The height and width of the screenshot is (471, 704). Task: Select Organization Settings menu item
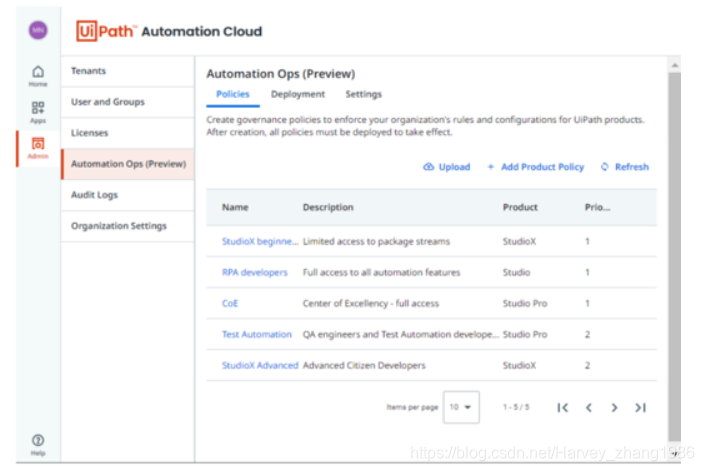click(x=118, y=226)
